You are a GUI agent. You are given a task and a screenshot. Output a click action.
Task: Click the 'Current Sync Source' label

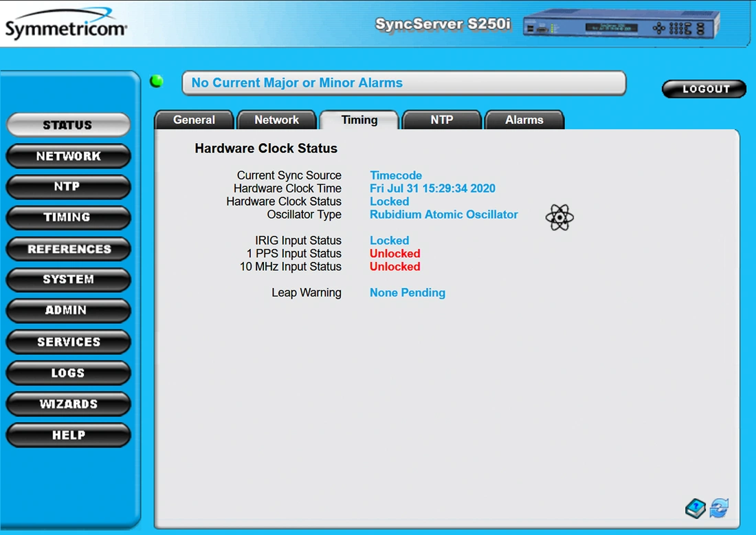289,175
